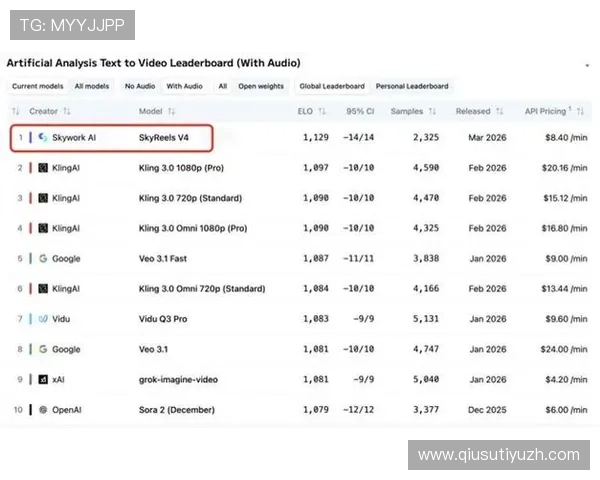The height and width of the screenshot is (480, 600).
Task: Click the $8.40 /min price
Action: (x=566, y=137)
